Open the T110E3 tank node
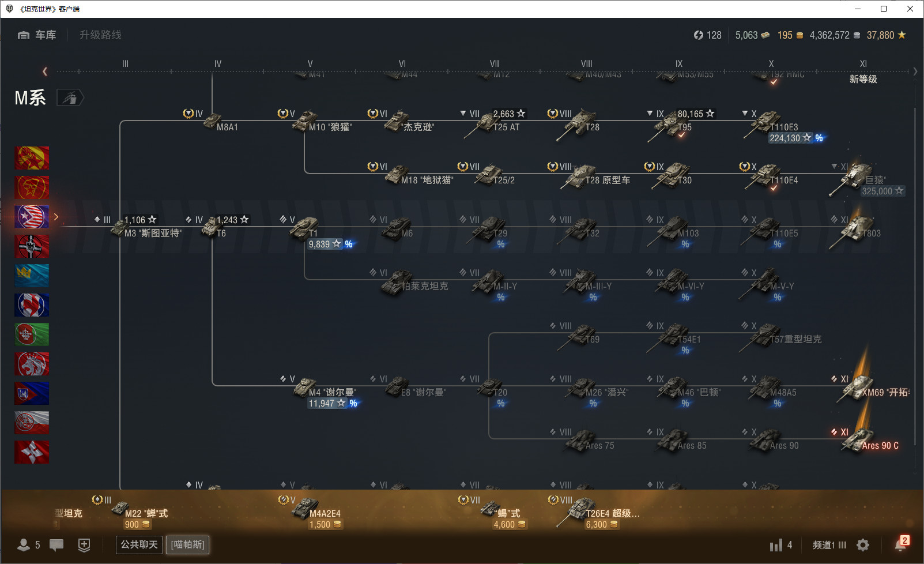The width and height of the screenshot is (924, 564). tap(784, 125)
